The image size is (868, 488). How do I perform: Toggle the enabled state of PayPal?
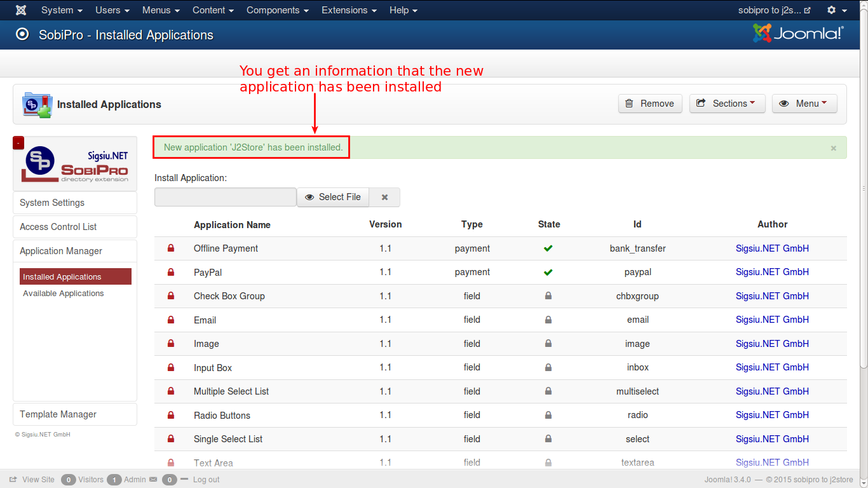548,272
